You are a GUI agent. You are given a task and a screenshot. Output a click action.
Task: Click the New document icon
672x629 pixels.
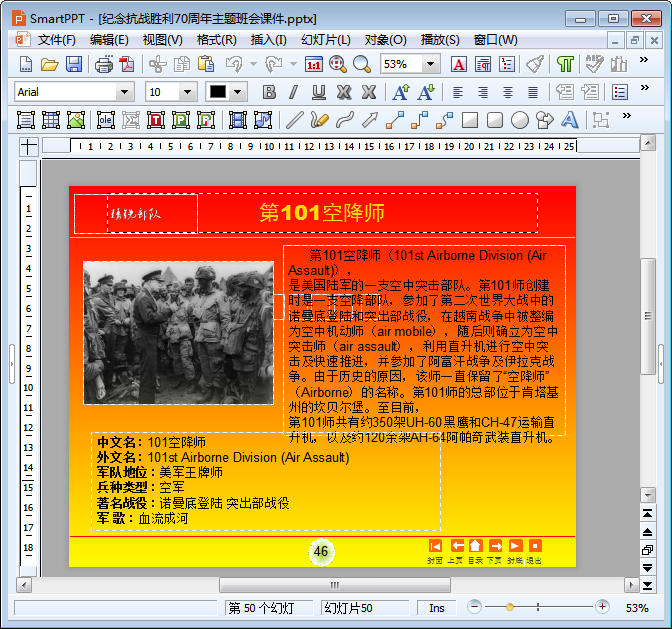click(26, 64)
